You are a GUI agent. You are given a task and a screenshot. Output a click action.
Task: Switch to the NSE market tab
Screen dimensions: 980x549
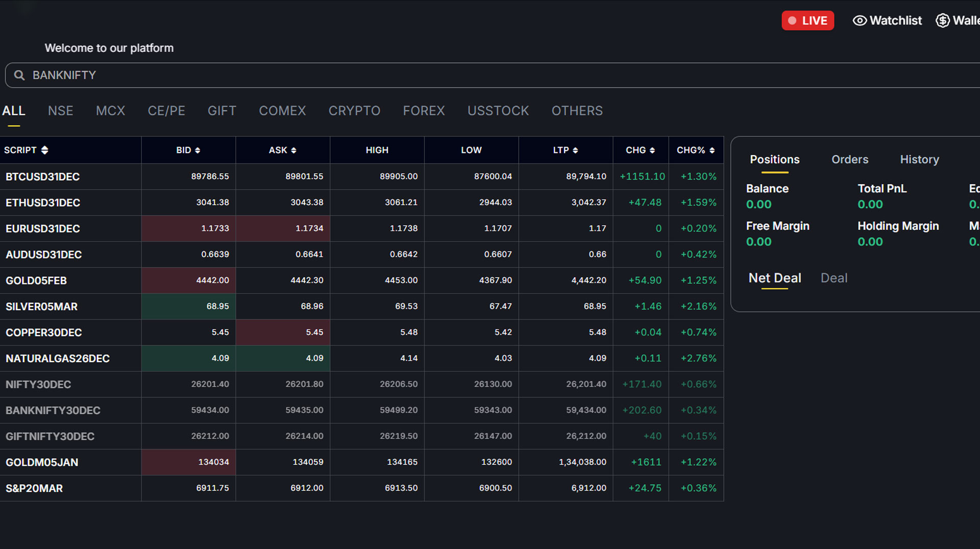[x=60, y=111]
